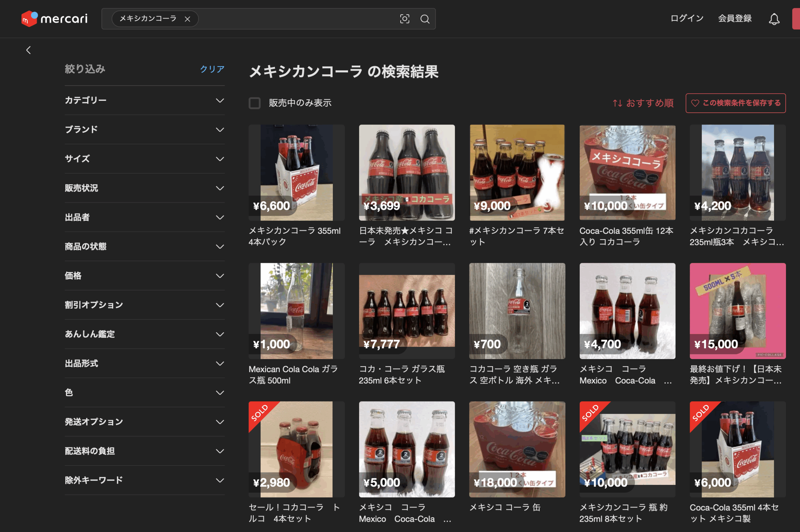The image size is (800, 532).
Task: Click title コカ・コーラ ガラス瓶 235ml 6本セット
Action: click(402, 375)
